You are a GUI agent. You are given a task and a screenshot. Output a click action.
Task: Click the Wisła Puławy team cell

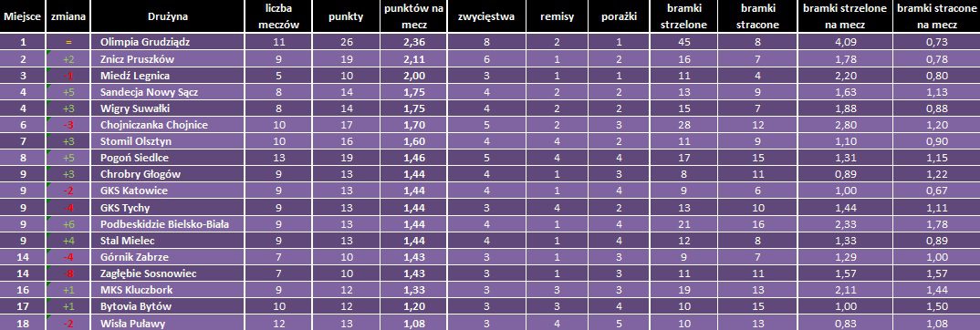[x=167, y=323]
